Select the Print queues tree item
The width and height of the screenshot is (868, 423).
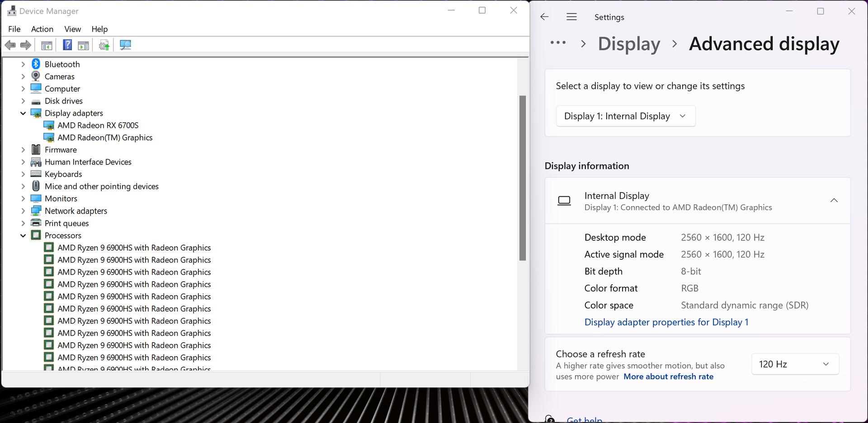coord(67,223)
